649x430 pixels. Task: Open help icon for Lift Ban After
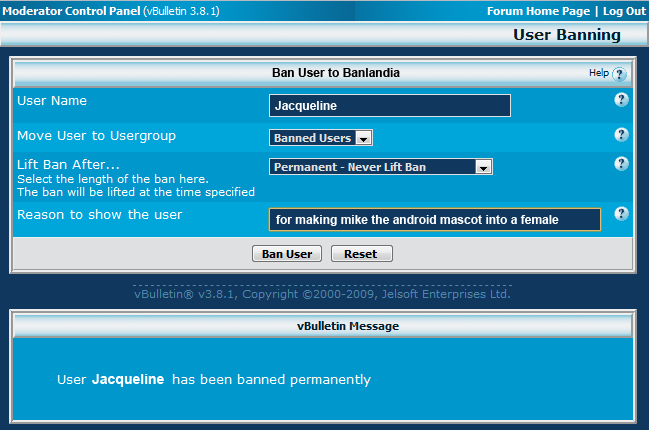point(621,164)
